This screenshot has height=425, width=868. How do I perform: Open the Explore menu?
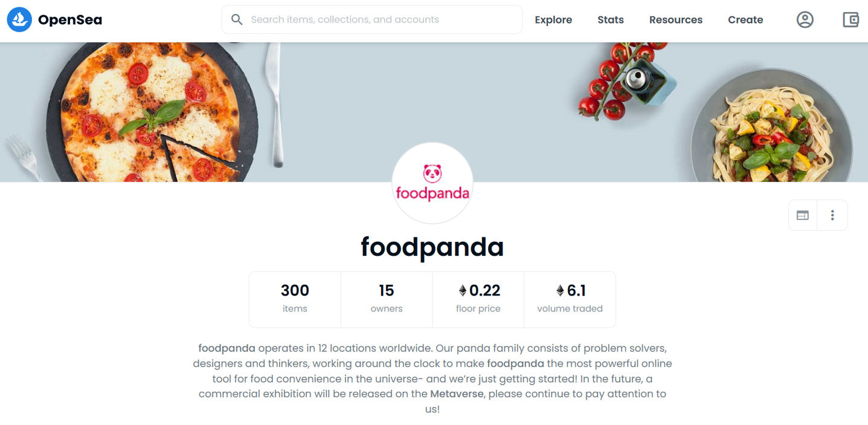click(x=553, y=20)
